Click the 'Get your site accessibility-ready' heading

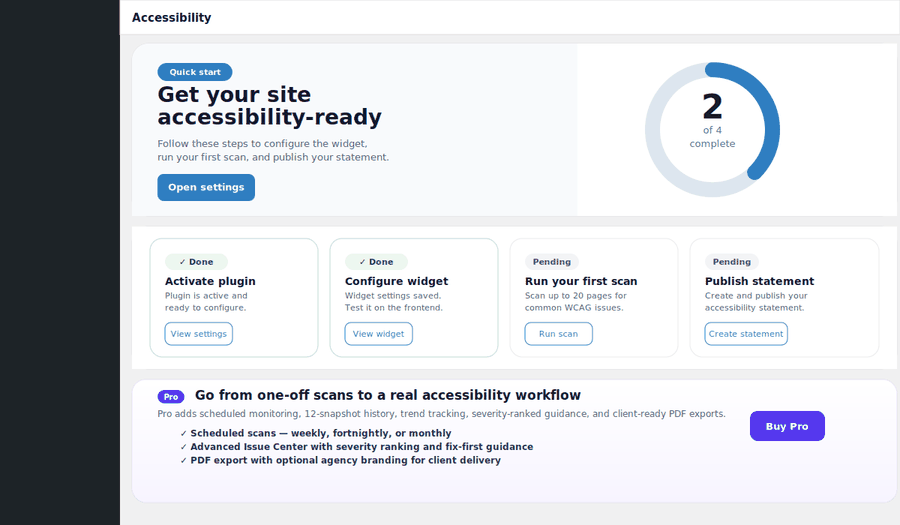click(x=269, y=106)
